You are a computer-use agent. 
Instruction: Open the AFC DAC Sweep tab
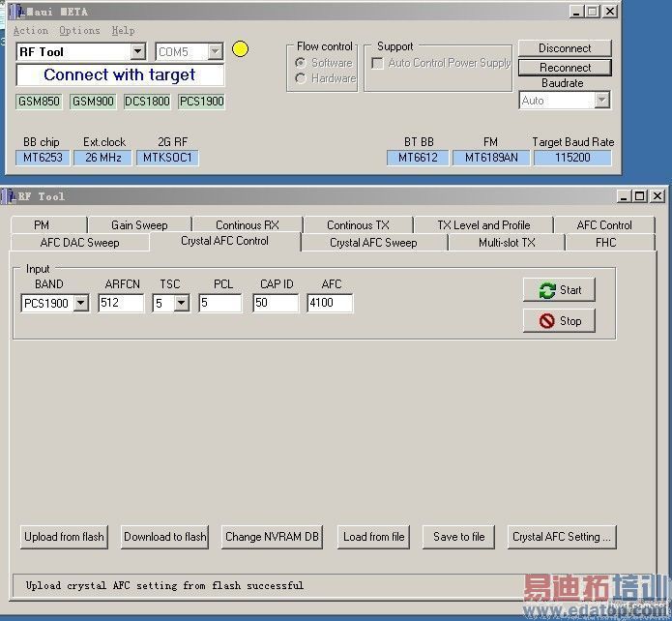pos(79,243)
